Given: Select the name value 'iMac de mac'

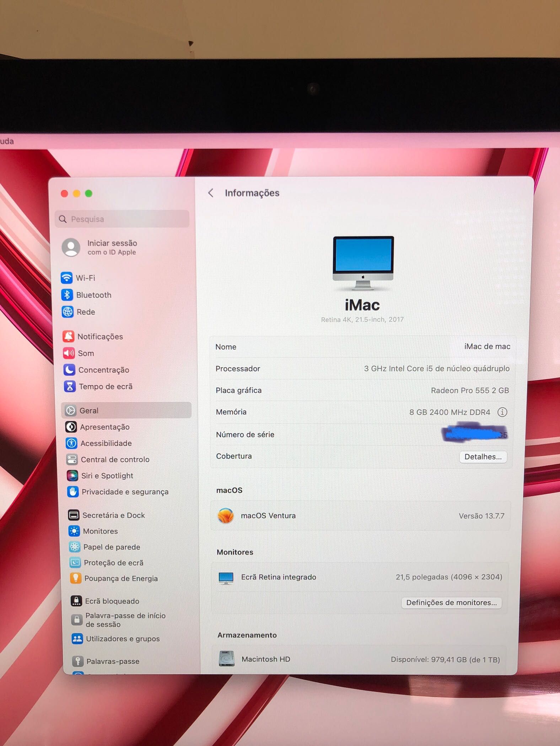Looking at the screenshot, I should 487,346.
